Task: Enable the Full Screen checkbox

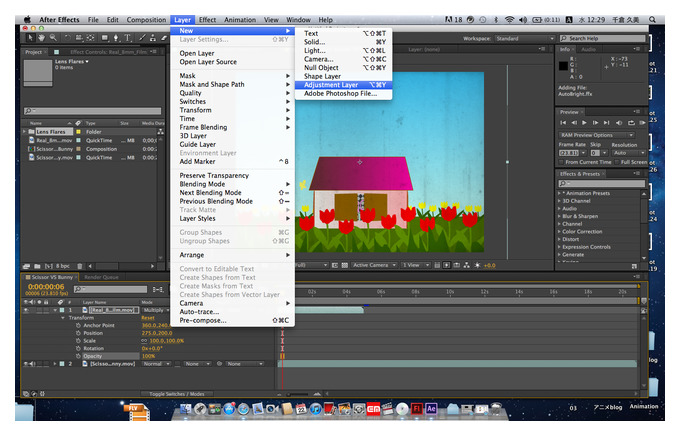Action: (x=617, y=162)
